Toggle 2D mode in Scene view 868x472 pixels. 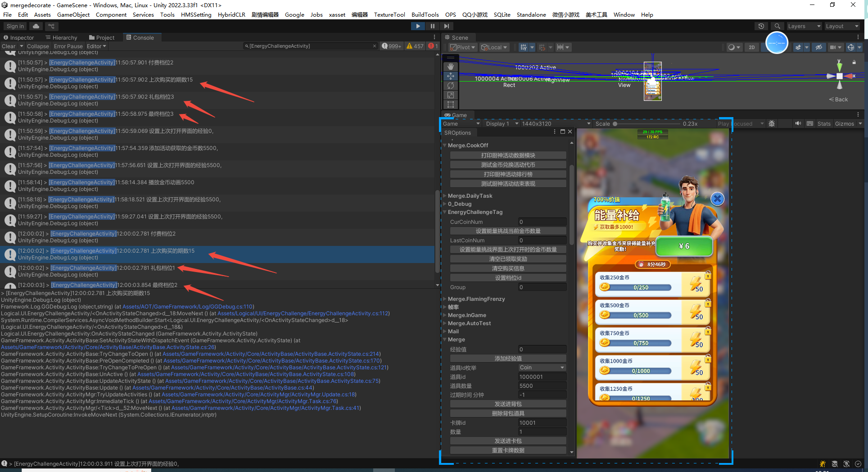click(751, 47)
